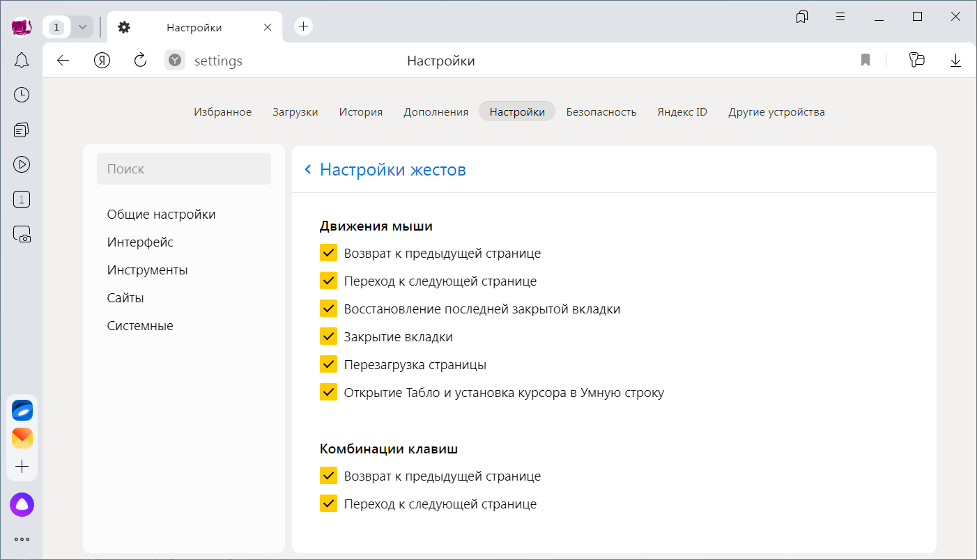Open the browser main menu
Screen dimensions: 977x560
(x=840, y=17)
